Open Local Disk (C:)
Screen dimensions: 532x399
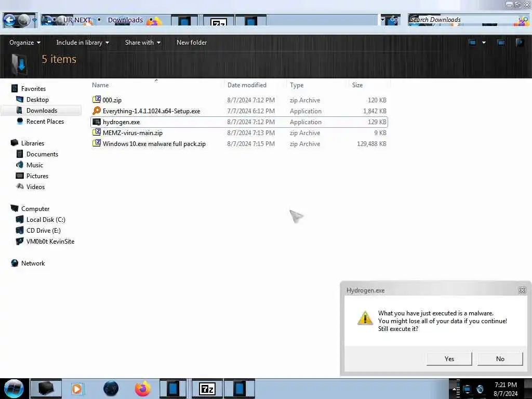46,220
